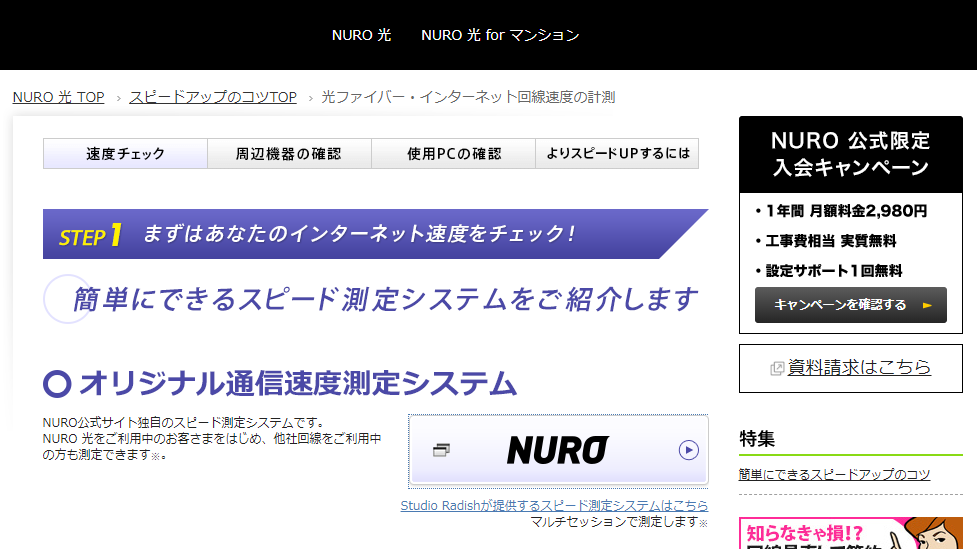Go to NURO 光 TOP breadcrumb link
Viewport: 977px width, 549px height.
(x=59, y=97)
